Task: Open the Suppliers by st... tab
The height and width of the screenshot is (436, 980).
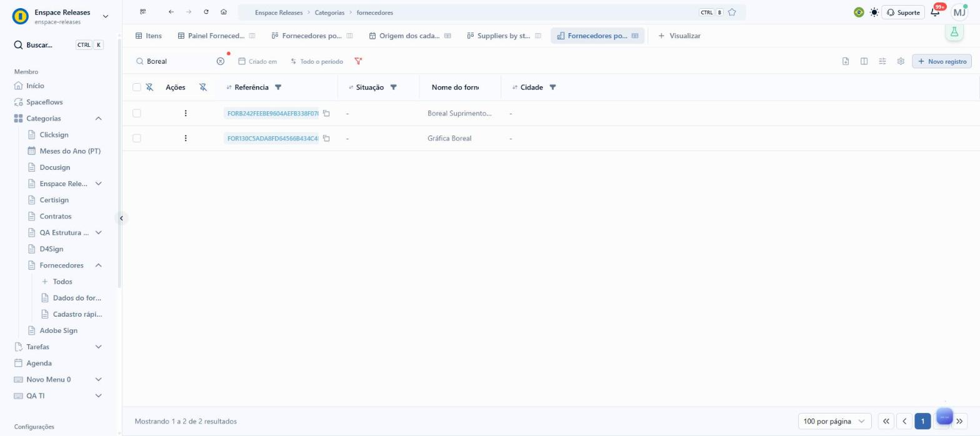Action: point(504,36)
